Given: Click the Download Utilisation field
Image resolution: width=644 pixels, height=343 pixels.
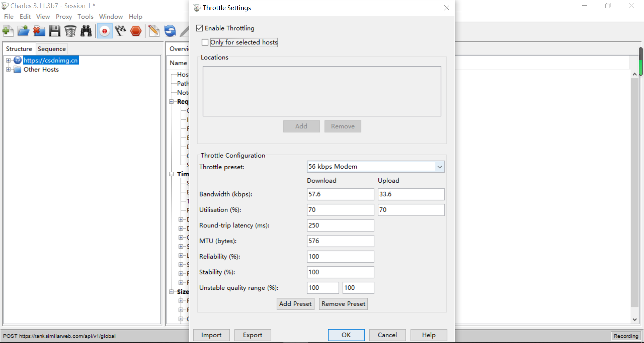Looking at the screenshot, I should pos(340,210).
